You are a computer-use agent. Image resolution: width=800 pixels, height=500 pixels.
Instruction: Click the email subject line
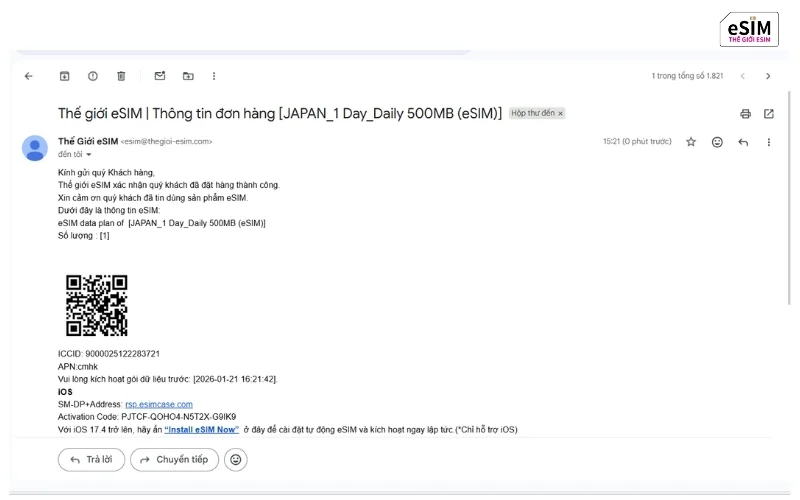(280, 113)
